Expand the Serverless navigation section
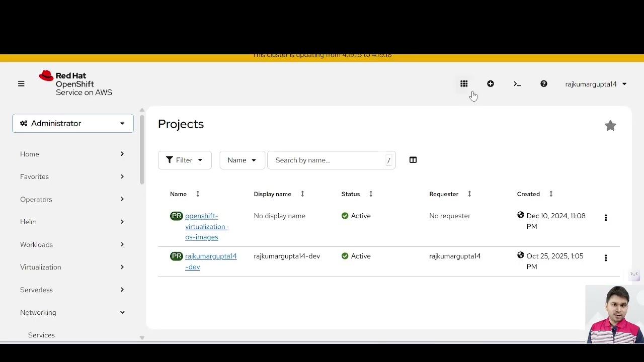The width and height of the screenshot is (644, 362). [x=72, y=290]
